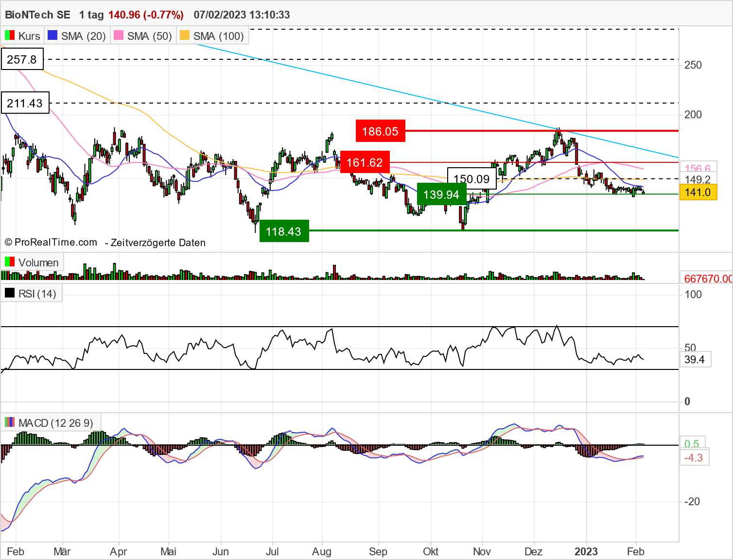Image resolution: width=733 pixels, height=560 pixels.
Task: Click the Feb label following the 2023 marker
Action: click(636, 551)
